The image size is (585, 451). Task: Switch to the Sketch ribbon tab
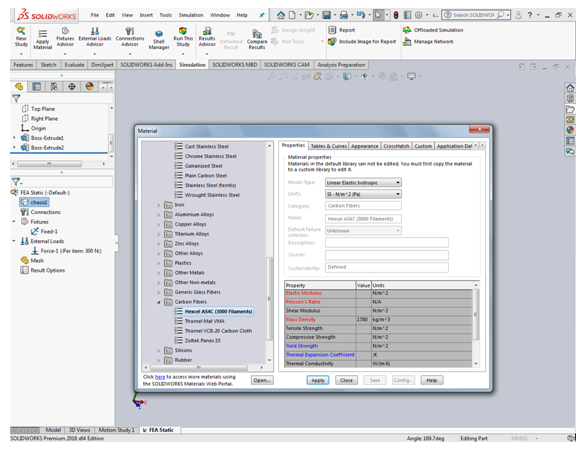point(49,65)
